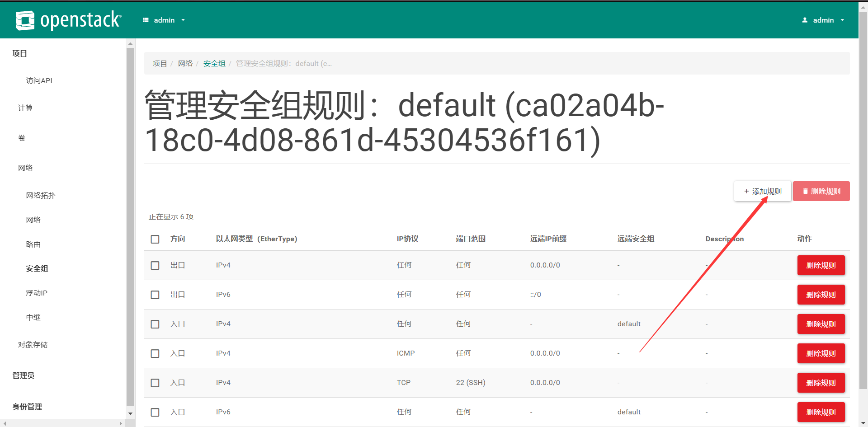
Task: Open the 安全组 breadcrumb link
Action: tap(214, 63)
